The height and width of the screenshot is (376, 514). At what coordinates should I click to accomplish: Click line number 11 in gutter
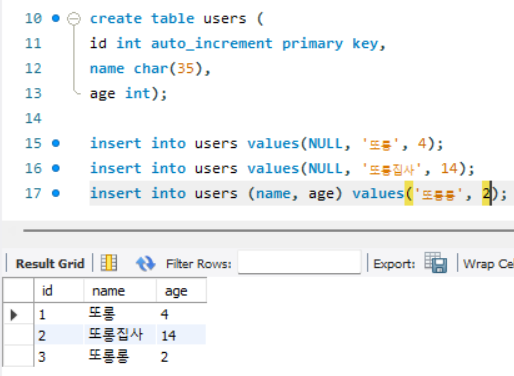[33, 44]
